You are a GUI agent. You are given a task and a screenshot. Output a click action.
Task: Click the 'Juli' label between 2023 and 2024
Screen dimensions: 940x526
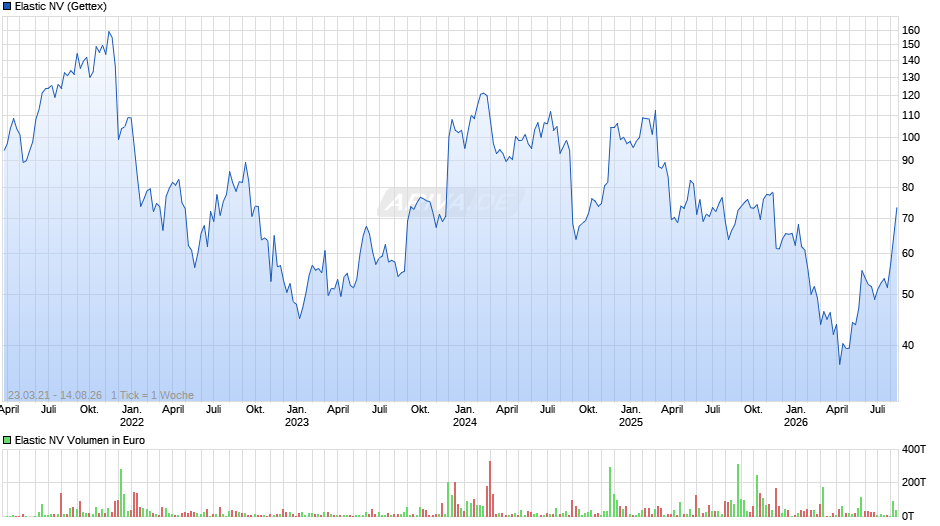(379, 410)
